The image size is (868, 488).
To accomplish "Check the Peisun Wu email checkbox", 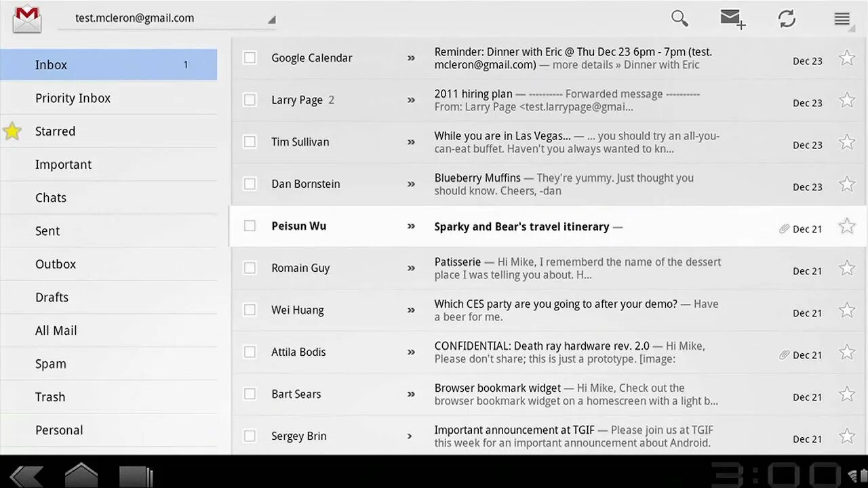I will click(x=250, y=226).
